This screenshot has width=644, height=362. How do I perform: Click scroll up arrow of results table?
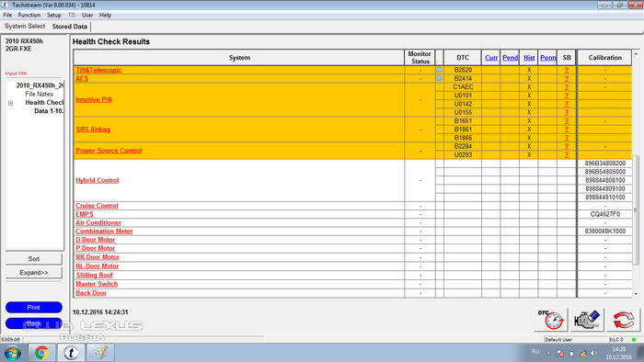pos(636,53)
